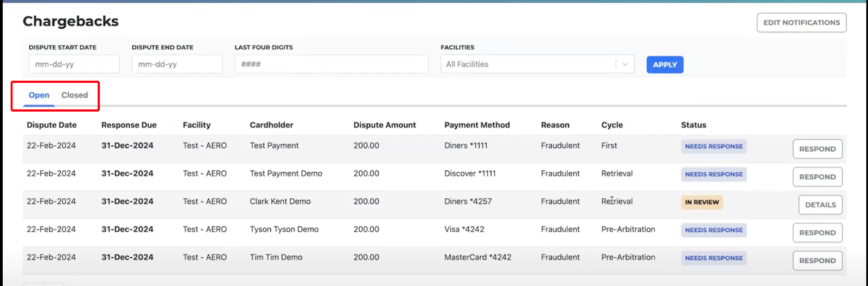868x286 pixels.
Task: Select the Open tab
Action: click(x=39, y=95)
